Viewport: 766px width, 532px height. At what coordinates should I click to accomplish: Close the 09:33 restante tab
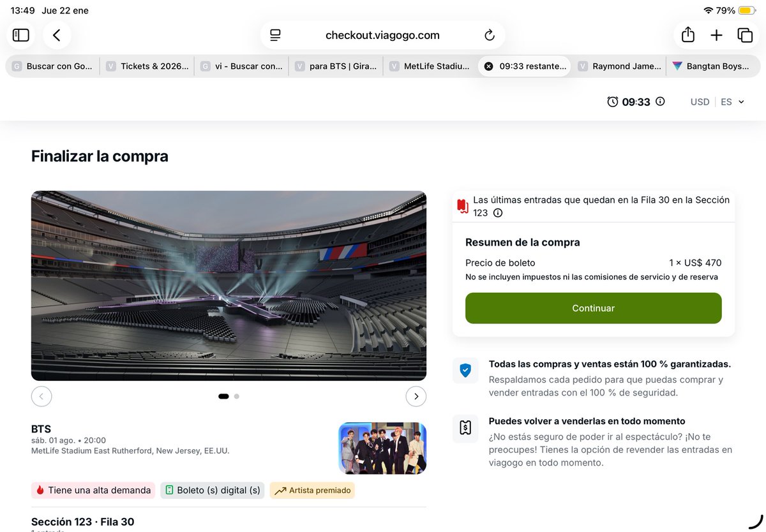(488, 66)
